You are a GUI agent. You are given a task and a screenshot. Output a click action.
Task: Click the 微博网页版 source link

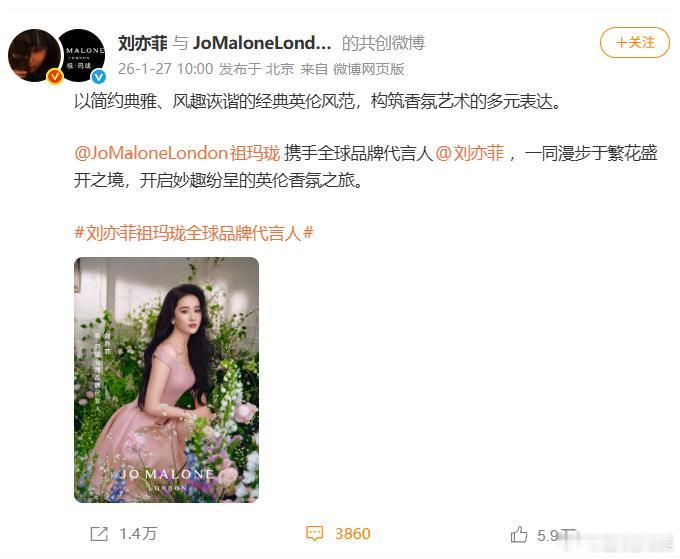tap(369, 69)
